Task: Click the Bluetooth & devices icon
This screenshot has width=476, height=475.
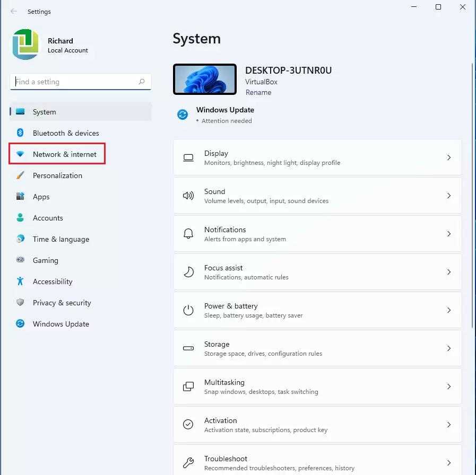Action: 20,133
